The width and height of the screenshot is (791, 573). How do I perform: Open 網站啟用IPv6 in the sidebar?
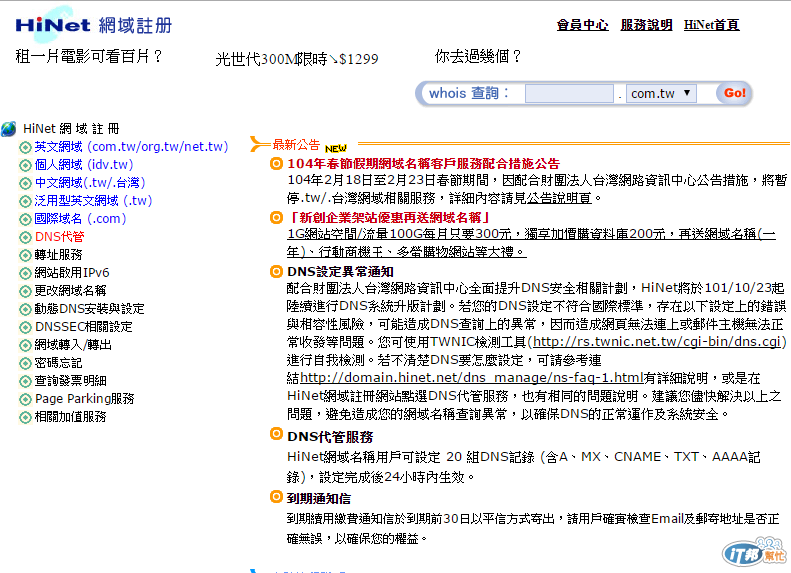coord(72,273)
